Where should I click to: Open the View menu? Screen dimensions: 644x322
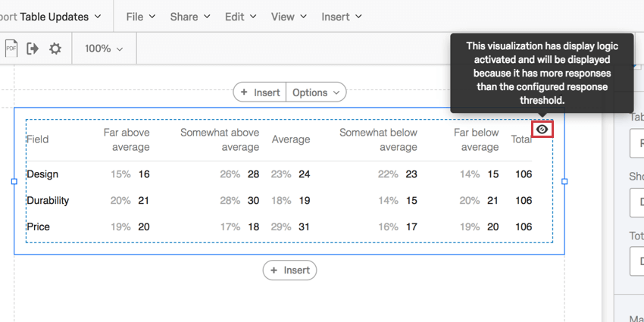(289, 16)
